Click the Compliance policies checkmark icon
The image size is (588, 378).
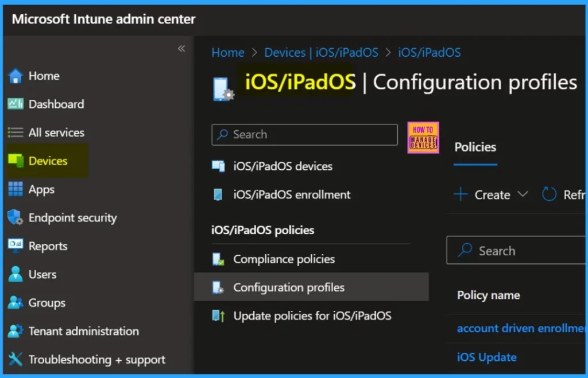pos(218,259)
